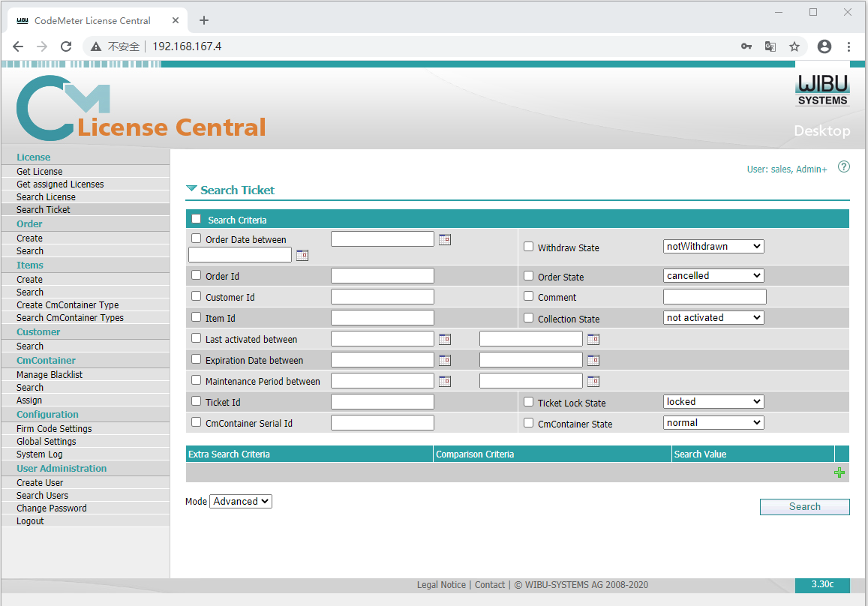Open first calendar for Maintenance Period between

coord(445,381)
